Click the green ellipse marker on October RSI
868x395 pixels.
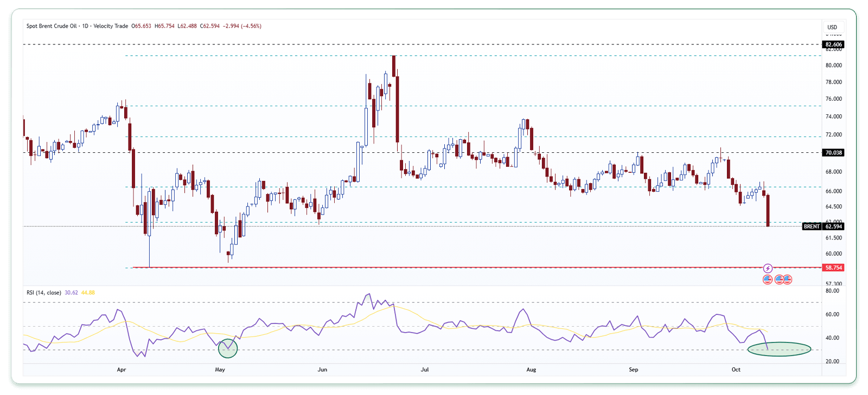pos(779,349)
